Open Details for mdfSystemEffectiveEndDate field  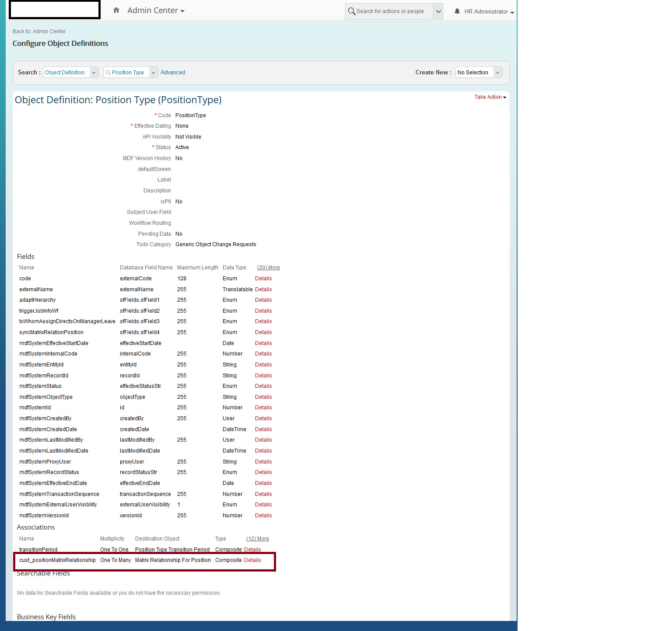[x=263, y=483]
